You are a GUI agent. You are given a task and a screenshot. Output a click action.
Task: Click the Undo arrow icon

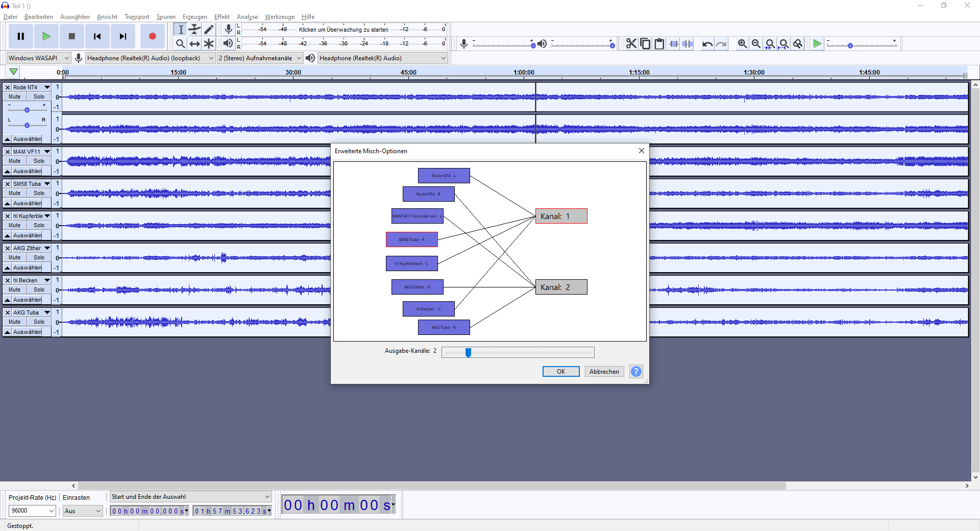[707, 44]
